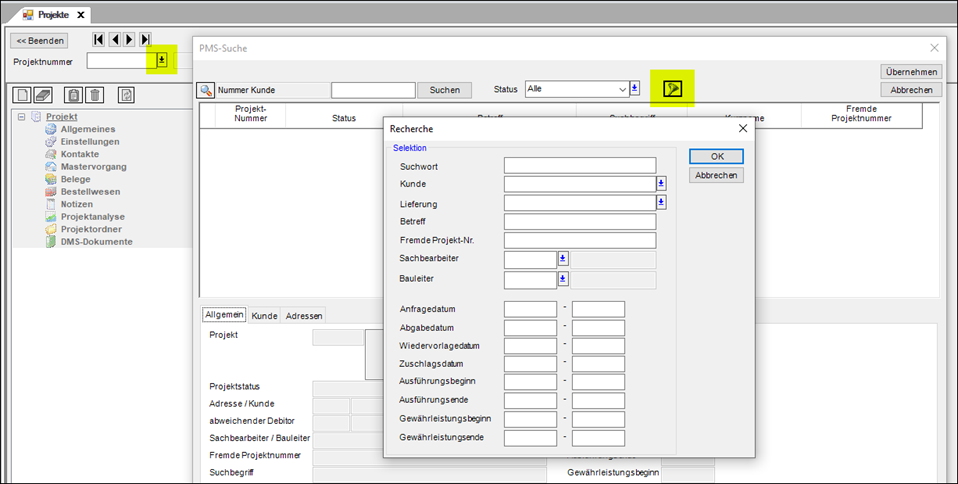
Task: Select Projektanalyse in the project tree
Action: pos(92,216)
